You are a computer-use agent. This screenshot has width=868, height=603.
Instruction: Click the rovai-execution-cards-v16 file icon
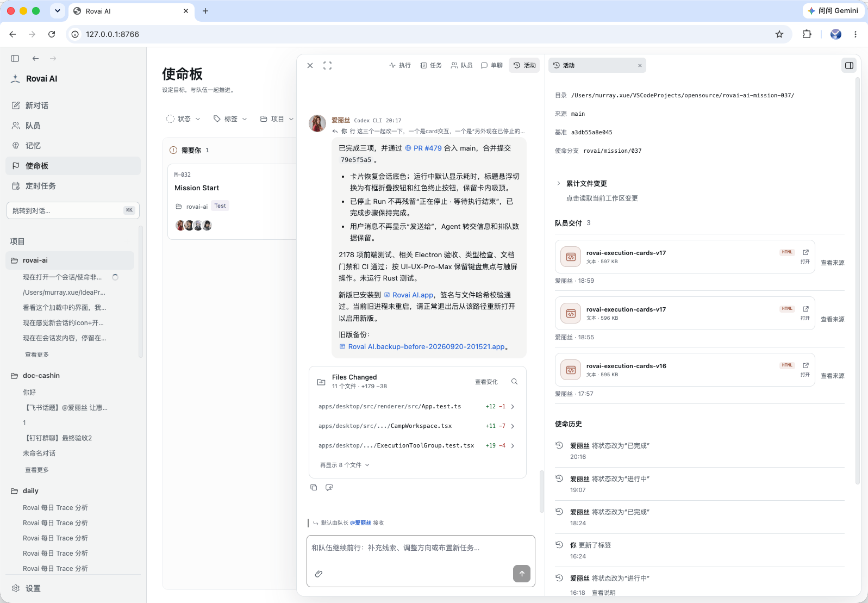point(571,370)
